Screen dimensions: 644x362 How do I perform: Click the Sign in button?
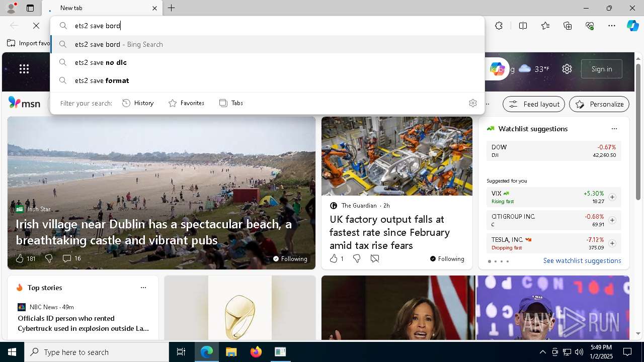(x=602, y=69)
